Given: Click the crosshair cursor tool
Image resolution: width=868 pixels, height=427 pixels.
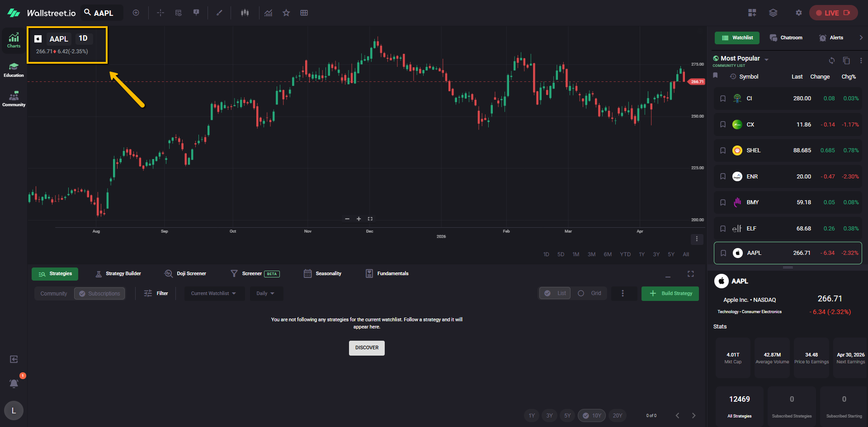Looking at the screenshot, I should [160, 13].
